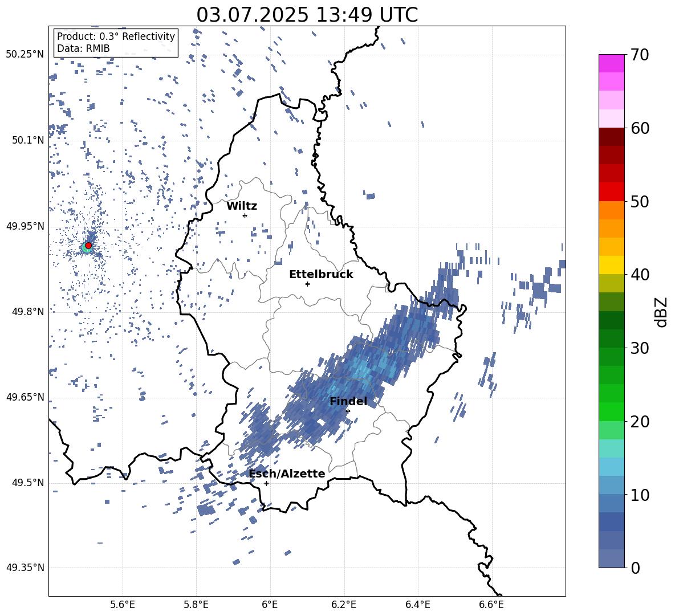Click the bright green colorbar segment at 20

tap(611, 412)
